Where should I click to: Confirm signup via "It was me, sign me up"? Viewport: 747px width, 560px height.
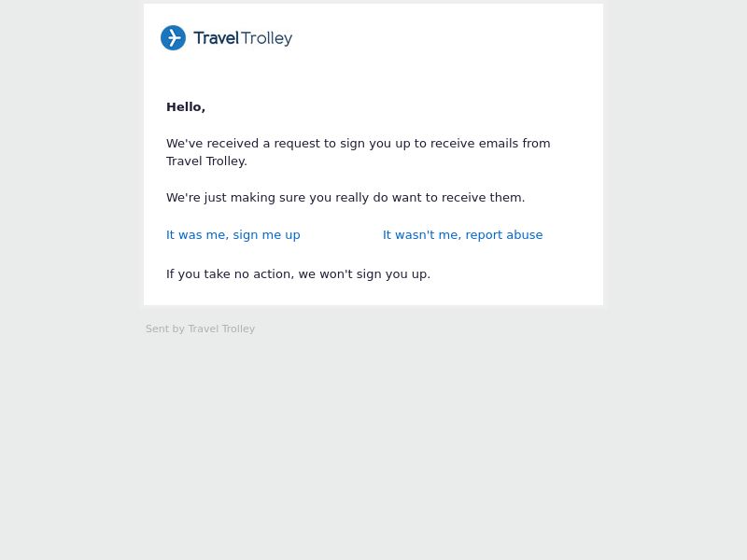(x=233, y=235)
